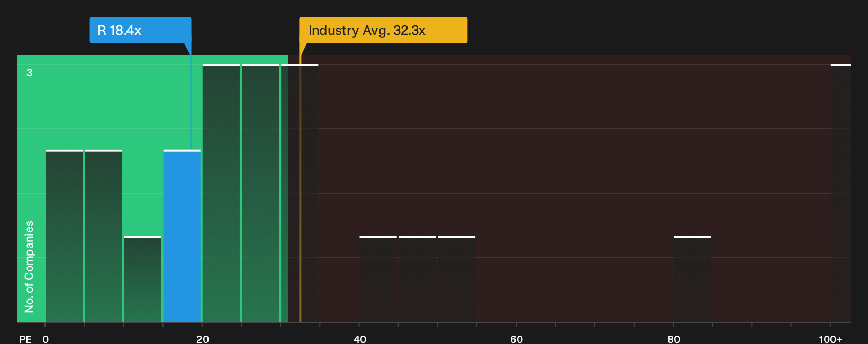Click the bar for PE range 30-35

[x=300, y=193]
